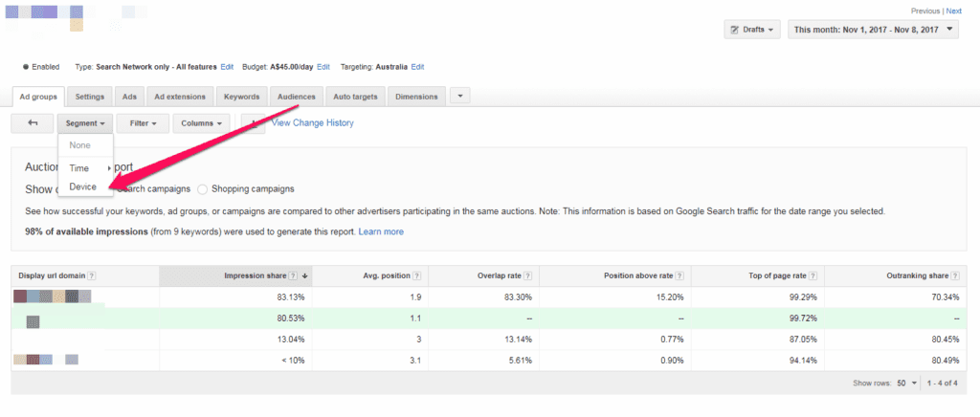The width and height of the screenshot is (980, 417).
Task: Select the Shopping campaigns radio button
Action: click(x=203, y=188)
